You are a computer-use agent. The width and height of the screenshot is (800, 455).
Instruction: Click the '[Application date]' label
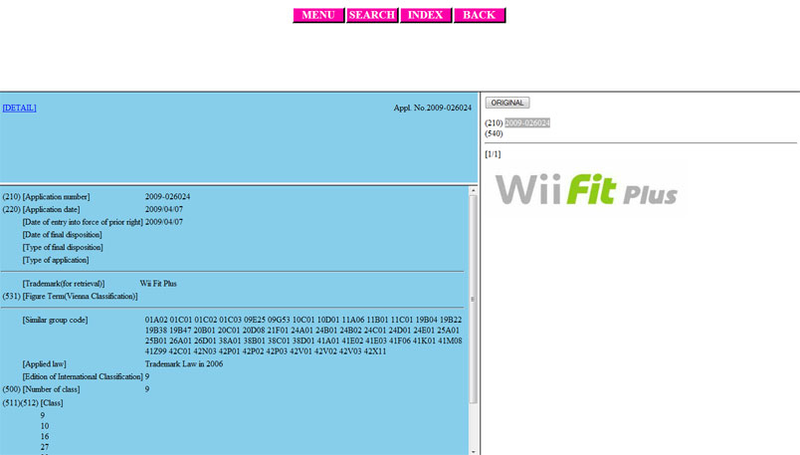51,209
